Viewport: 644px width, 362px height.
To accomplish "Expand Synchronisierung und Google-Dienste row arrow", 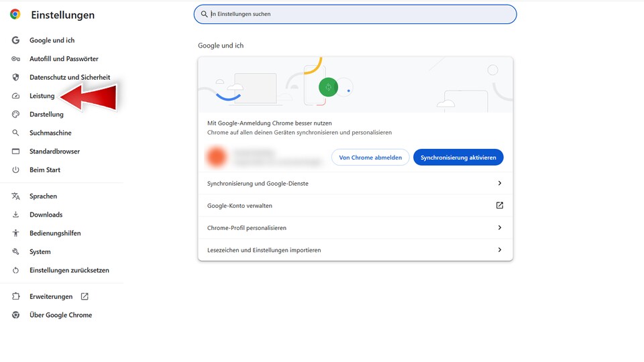I will (x=499, y=183).
